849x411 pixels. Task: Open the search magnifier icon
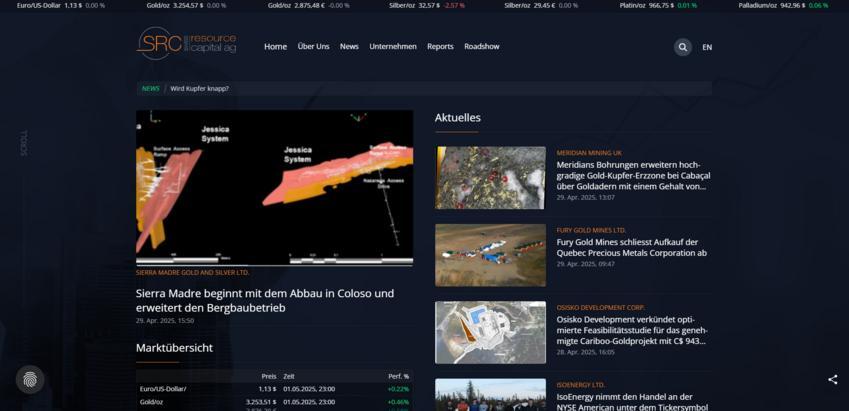(x=683, y=47)
